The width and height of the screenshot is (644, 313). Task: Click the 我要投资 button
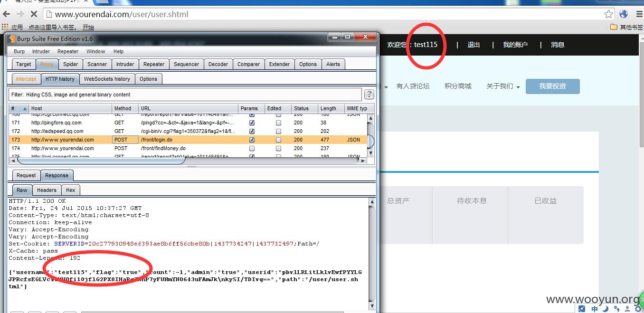tap(552, 86)
